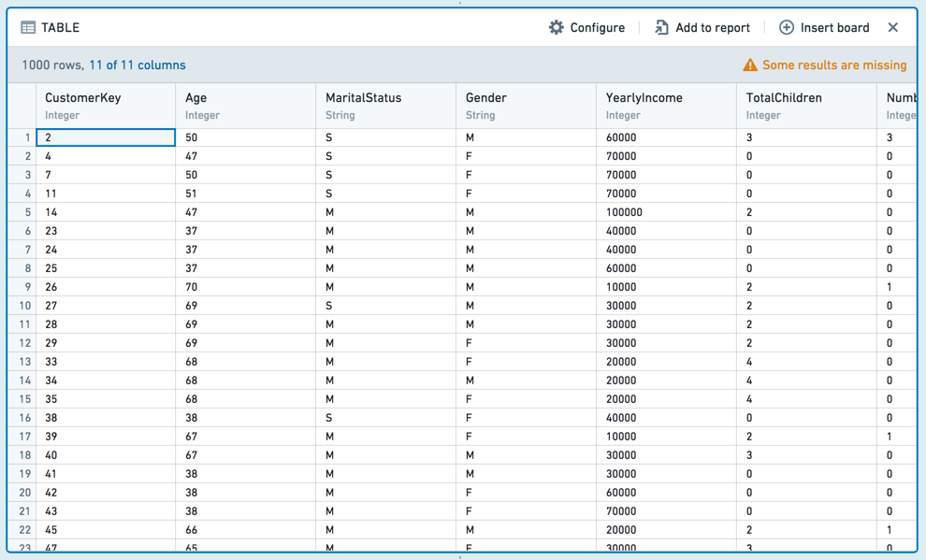
Task: Select the Gender column header
Action: pyautogui.click(x=527, y=106)
